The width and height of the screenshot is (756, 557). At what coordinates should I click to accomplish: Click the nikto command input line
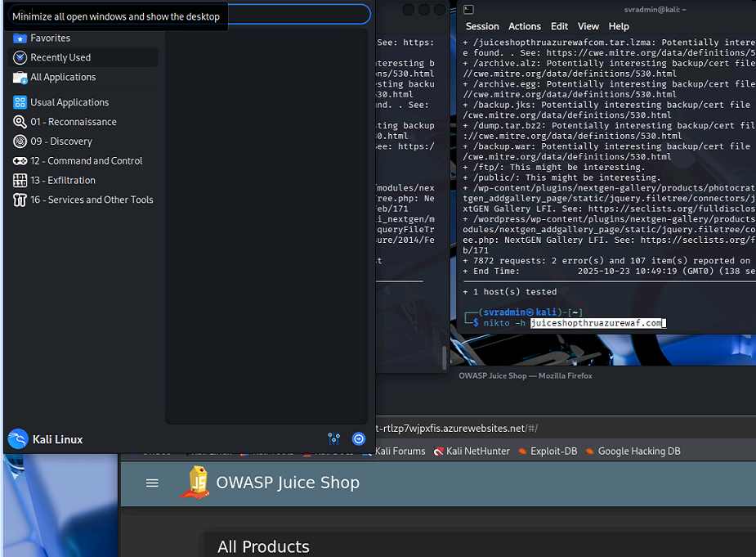[574, 323]
